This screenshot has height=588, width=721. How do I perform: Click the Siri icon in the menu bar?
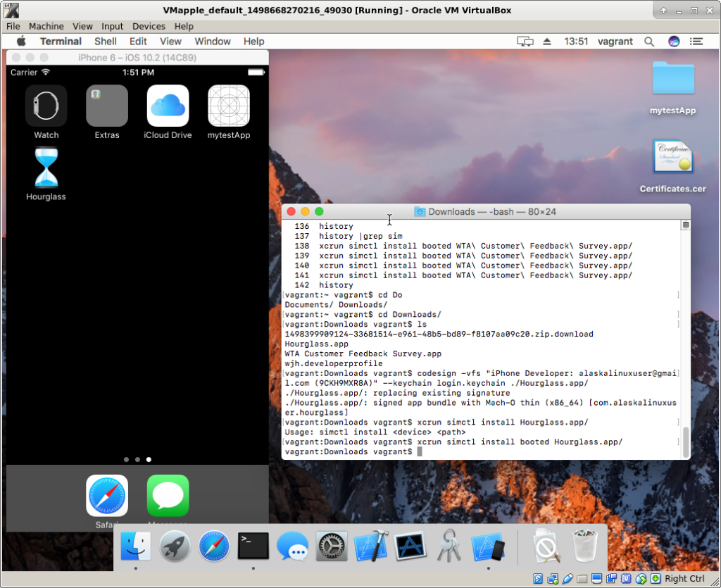[674, 42]
